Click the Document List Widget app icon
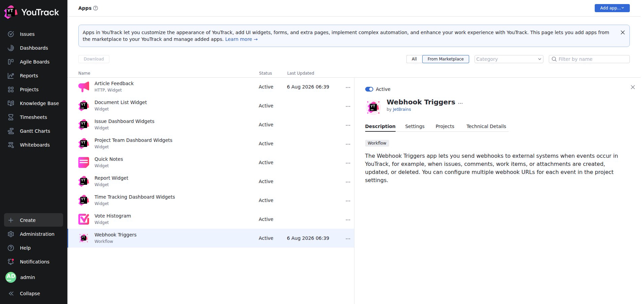644x304 pixels. point(84,106)
